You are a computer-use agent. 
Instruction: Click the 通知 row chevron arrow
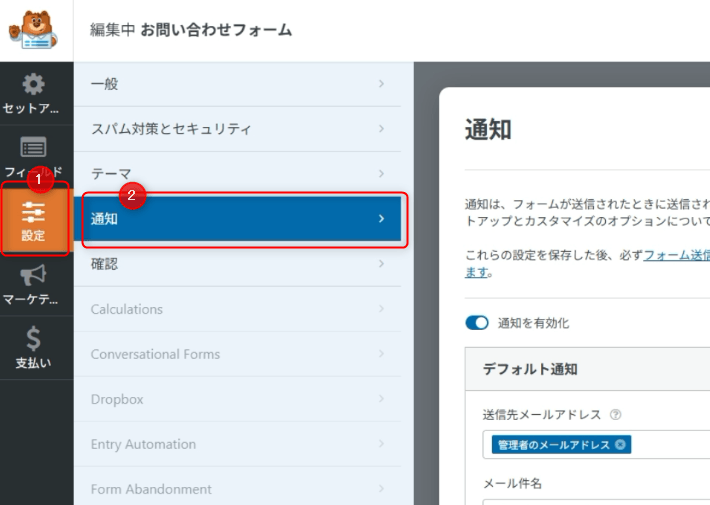tap(381, 219)
